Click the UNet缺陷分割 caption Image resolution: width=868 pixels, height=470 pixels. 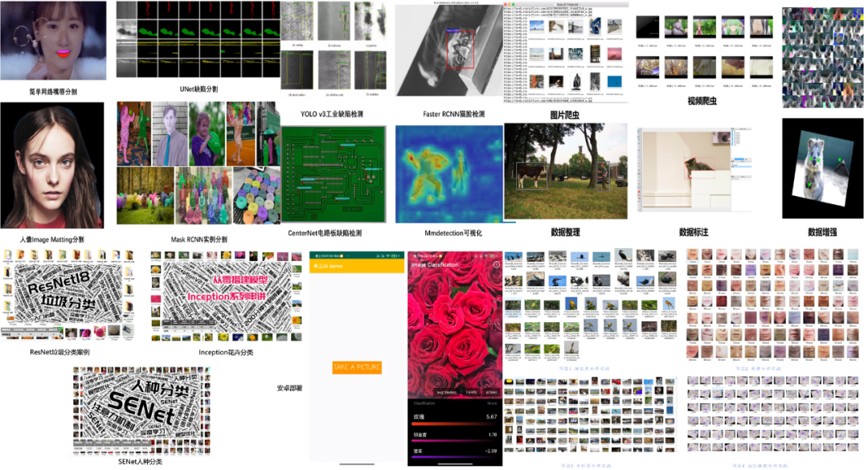pyautogui.click(x=199, y=89)
